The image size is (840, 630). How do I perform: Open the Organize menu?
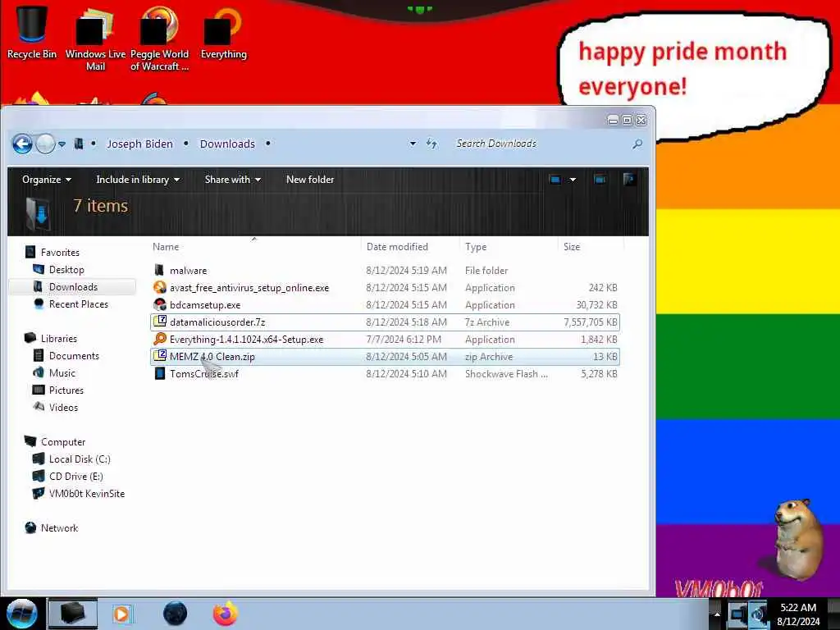(47, 180)
